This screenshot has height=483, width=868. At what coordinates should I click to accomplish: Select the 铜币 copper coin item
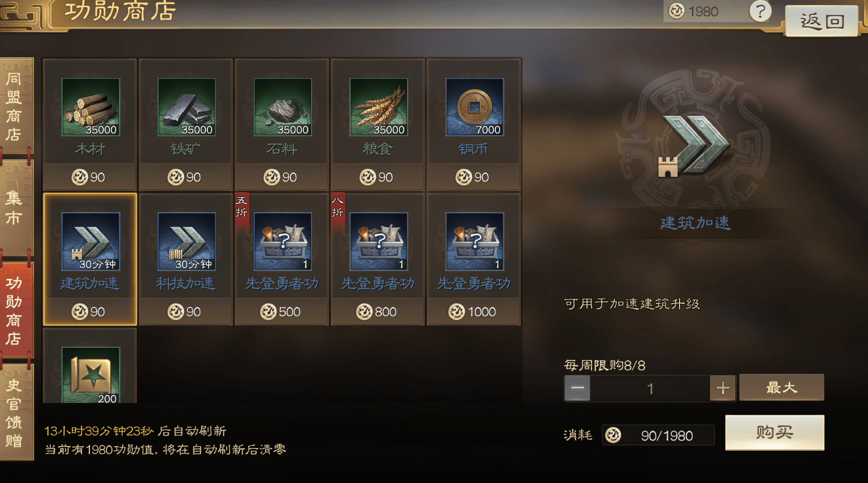click(474, 125)
